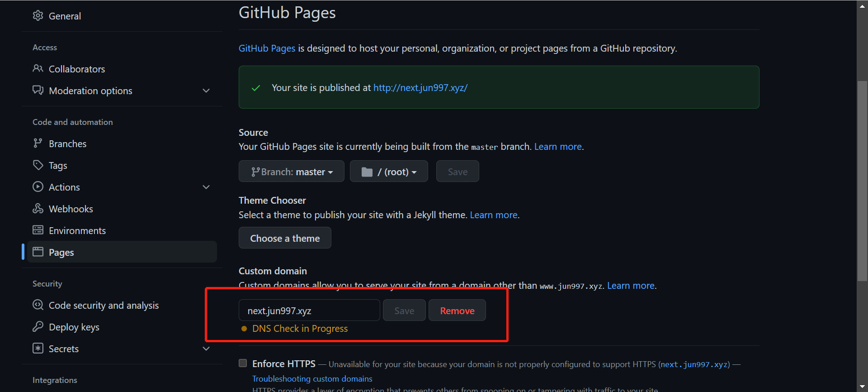
Task: Click the Access section heading
Action: click(x=45, y=48)
